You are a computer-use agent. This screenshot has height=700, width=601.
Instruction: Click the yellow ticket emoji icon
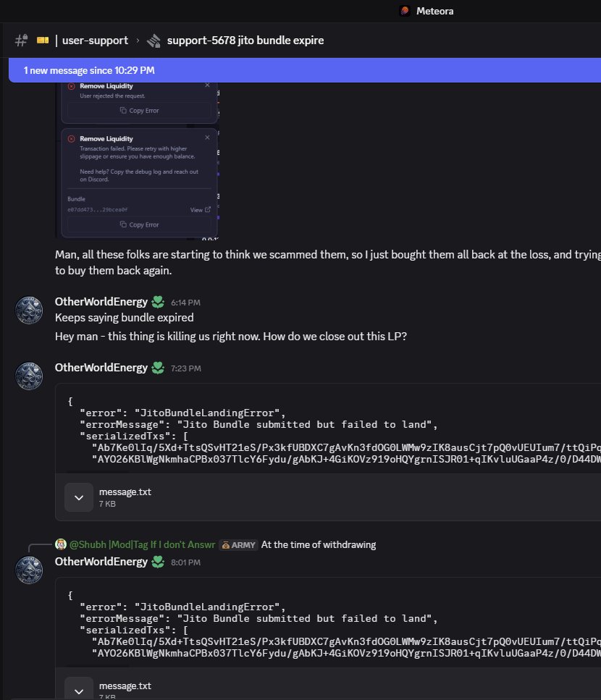coord(43,41)
